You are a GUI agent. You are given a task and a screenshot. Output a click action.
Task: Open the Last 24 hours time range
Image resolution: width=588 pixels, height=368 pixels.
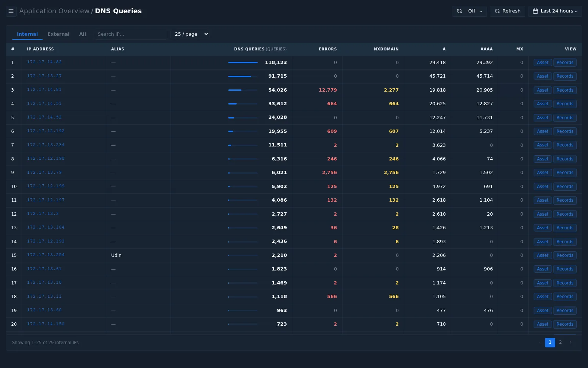pos(555,11)
